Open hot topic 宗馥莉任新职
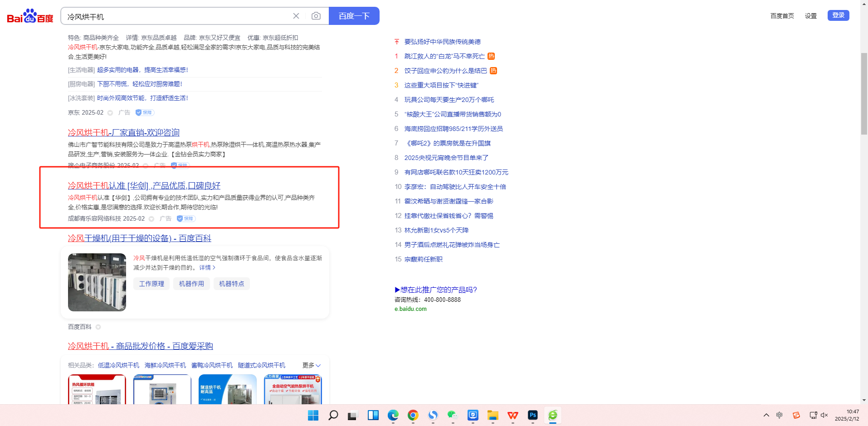 [x=424, y=259]
